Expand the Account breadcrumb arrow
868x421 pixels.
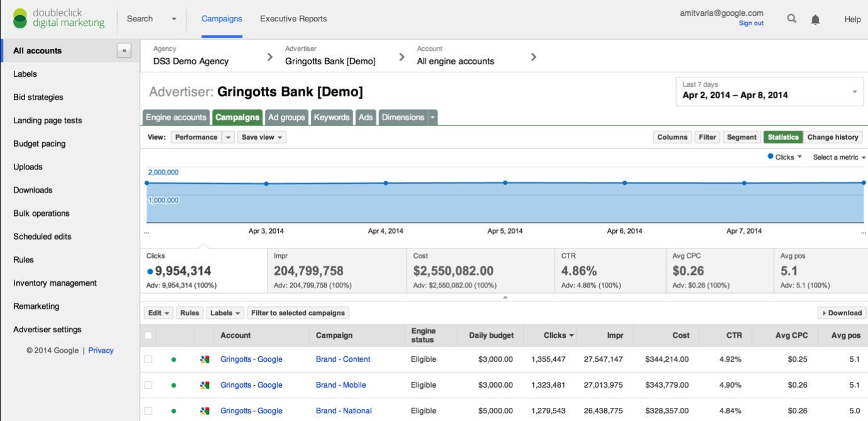pyautogui.click(x=533, y=57)
